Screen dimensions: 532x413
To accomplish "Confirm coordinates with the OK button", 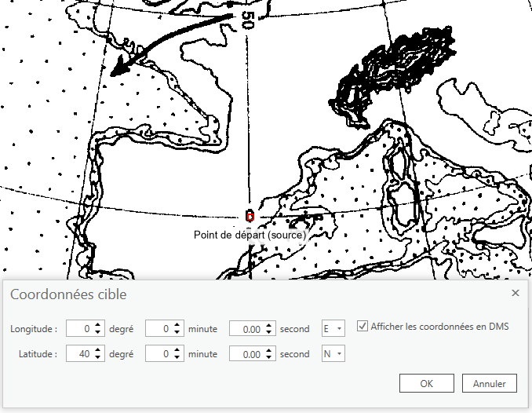I will pos(426,384).
